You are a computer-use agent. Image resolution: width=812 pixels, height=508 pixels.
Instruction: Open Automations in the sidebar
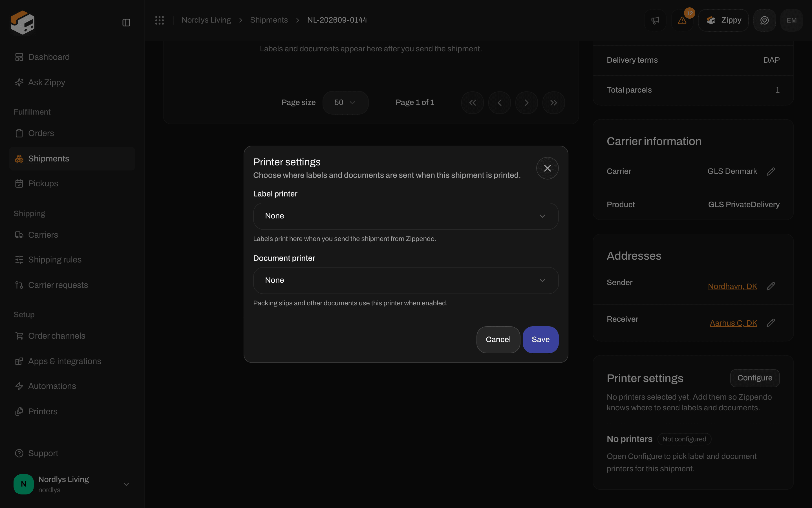(x=72, y=386)
